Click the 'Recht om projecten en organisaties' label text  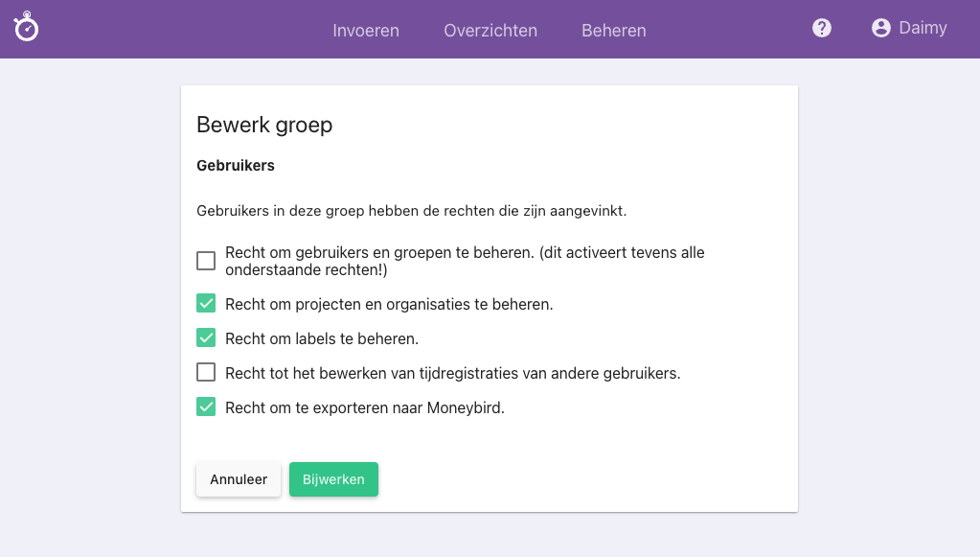389,304
